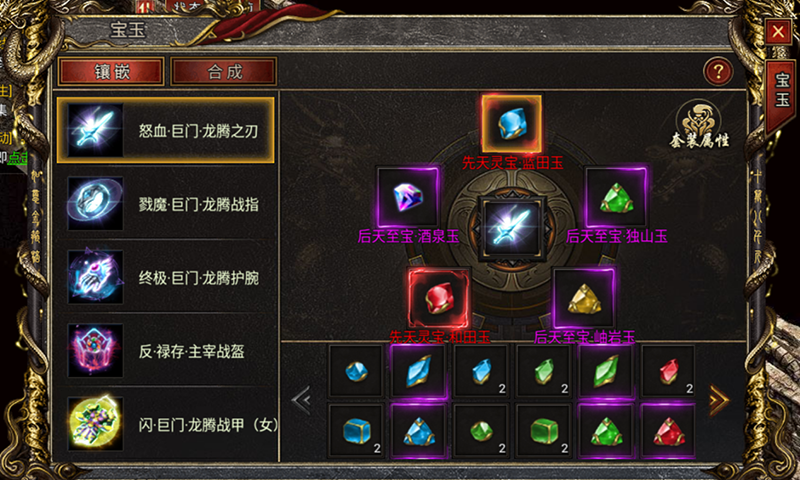Select 反·禄存·主宰战盔 helmet entry
Screen dimensions: 800x480
tap(165, 351)
